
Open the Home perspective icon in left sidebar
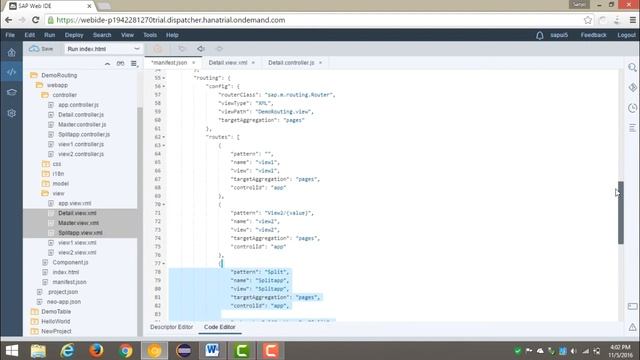11,52
